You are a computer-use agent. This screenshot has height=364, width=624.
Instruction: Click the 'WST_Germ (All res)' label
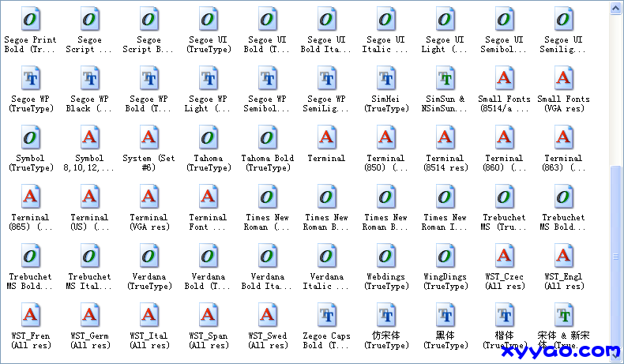tap(89, 341)
